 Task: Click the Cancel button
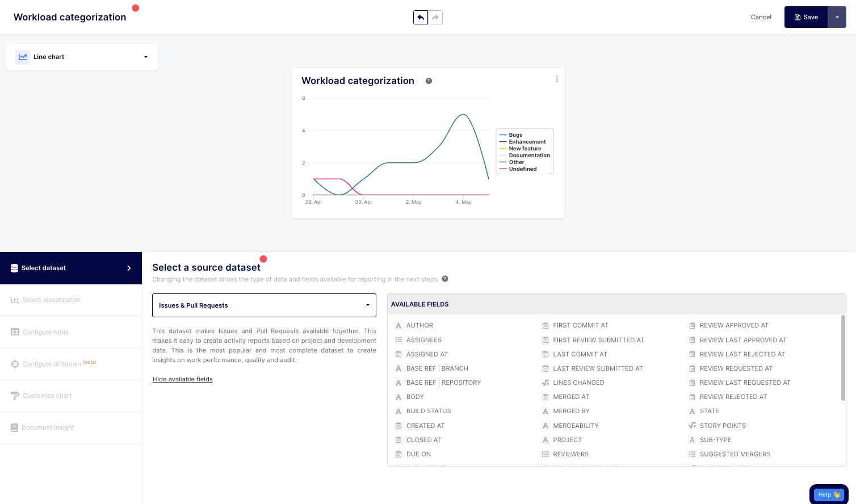(x=761, y=18)
